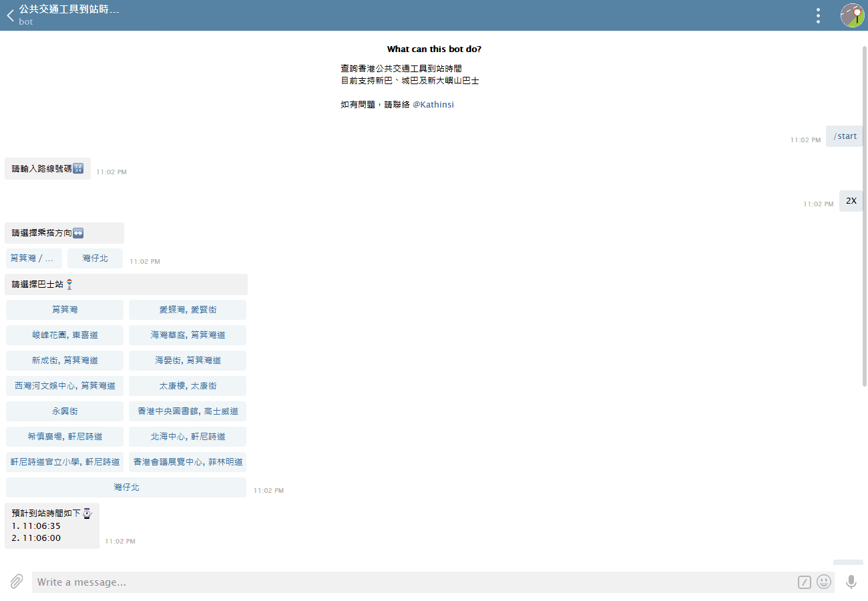
Task: Go back using the chat back arrow
Action: [x=10, y=15]
